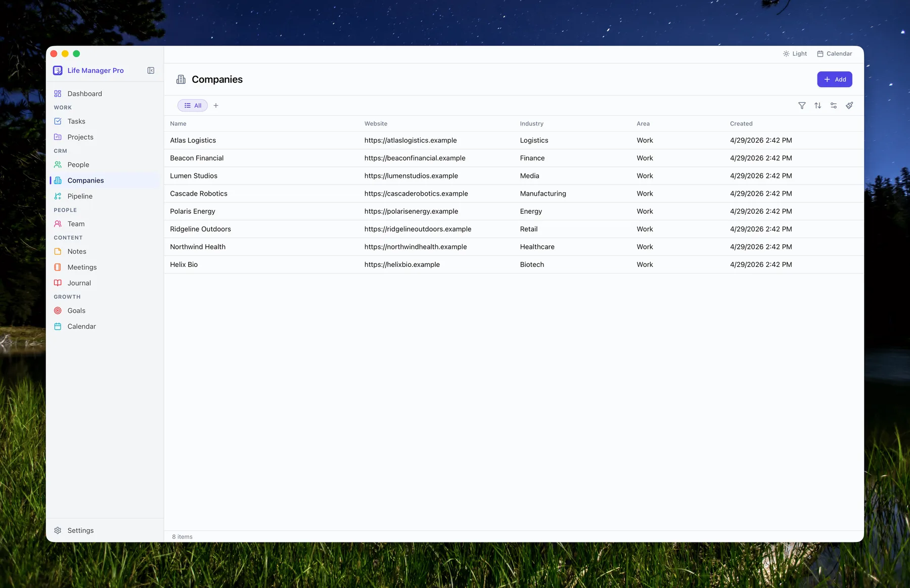Go to Dashboard page
910x588 pixels.
85,94
